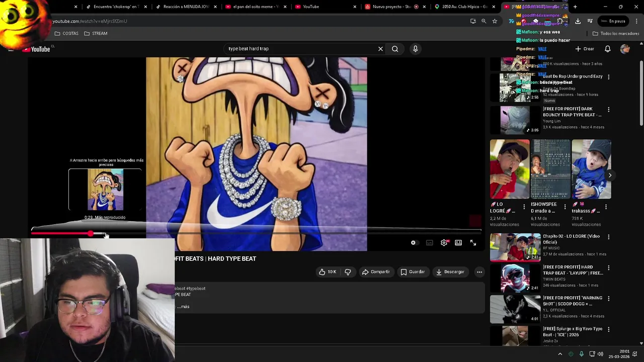Open options for 'Chapito 02' video
This screenshot has height=362, width=644.
click(x=608, y=237)
